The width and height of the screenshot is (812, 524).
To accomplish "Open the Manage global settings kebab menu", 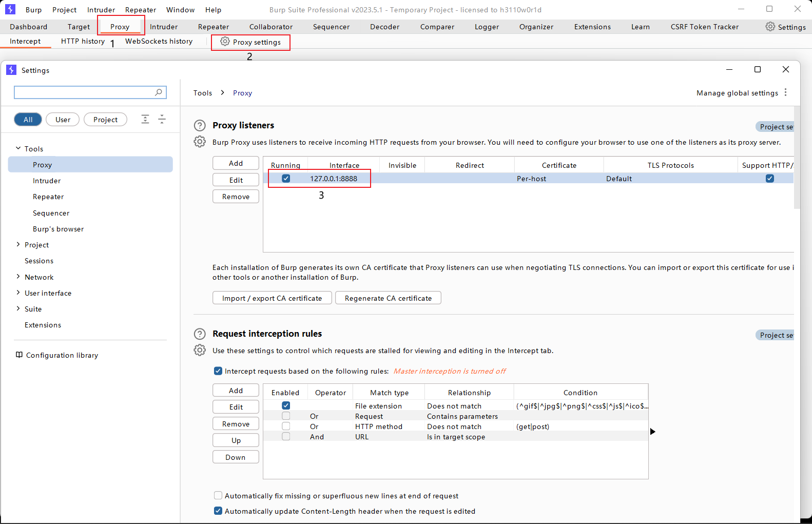I will click(785, 92).
